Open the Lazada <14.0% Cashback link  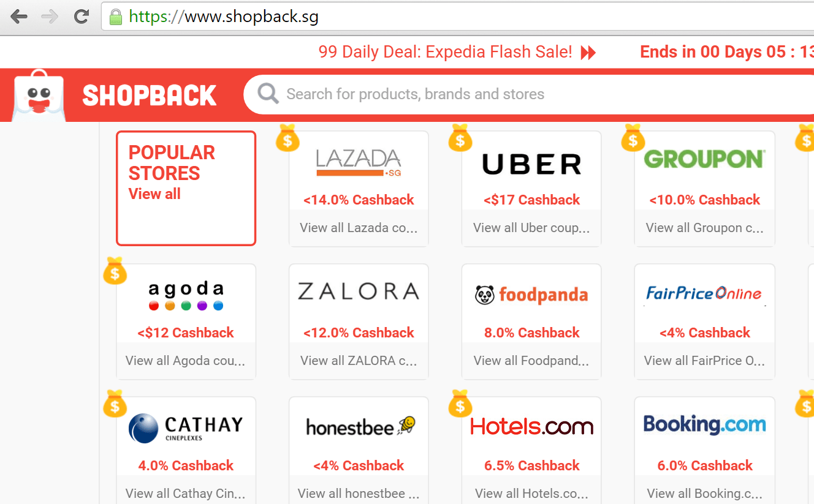(x=358, y=199)
